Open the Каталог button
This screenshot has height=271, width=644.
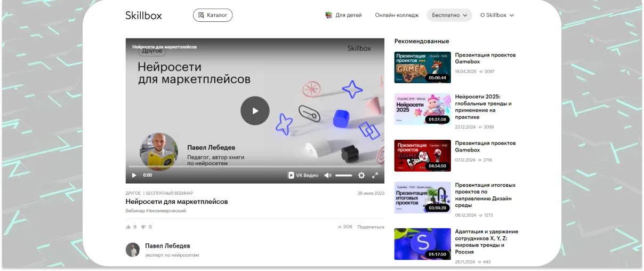(x=213, y=15)
